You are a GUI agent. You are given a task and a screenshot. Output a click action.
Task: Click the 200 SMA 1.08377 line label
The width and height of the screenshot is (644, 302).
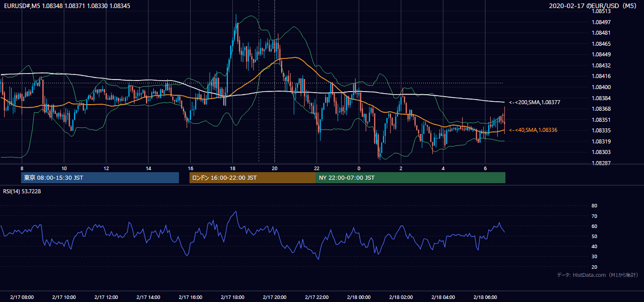[535, 102]
